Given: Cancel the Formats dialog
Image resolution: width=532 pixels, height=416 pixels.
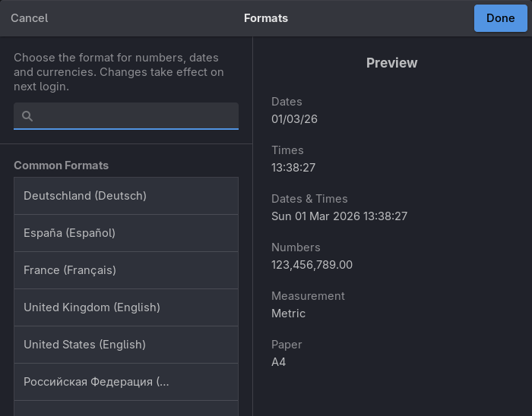Looking at the screenshot, I should [30, 18].
